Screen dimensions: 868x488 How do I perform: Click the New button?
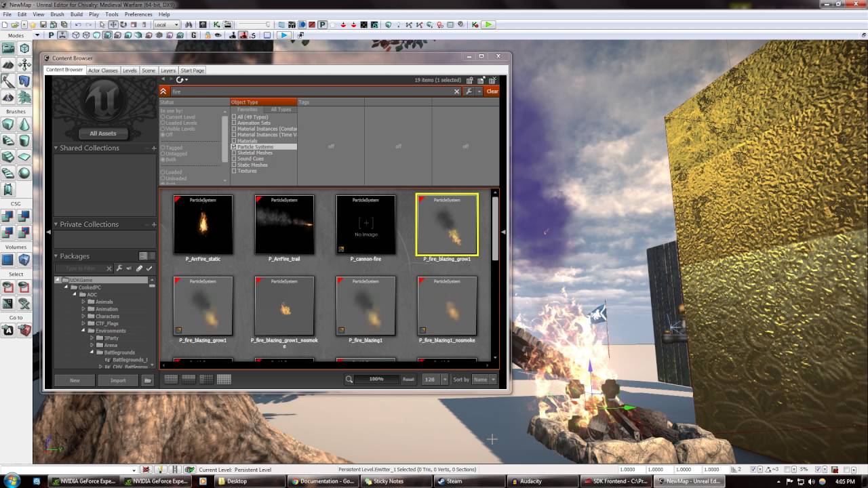click(x=75, y=380)
